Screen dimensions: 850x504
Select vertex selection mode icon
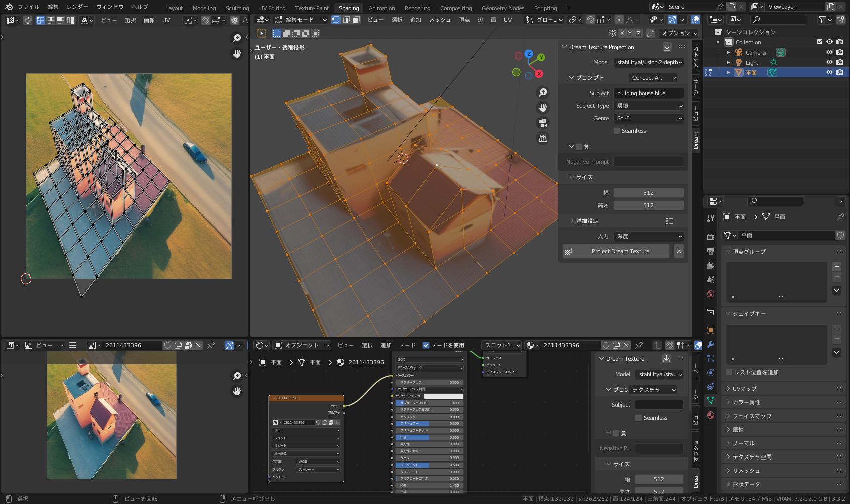[336, 20]
